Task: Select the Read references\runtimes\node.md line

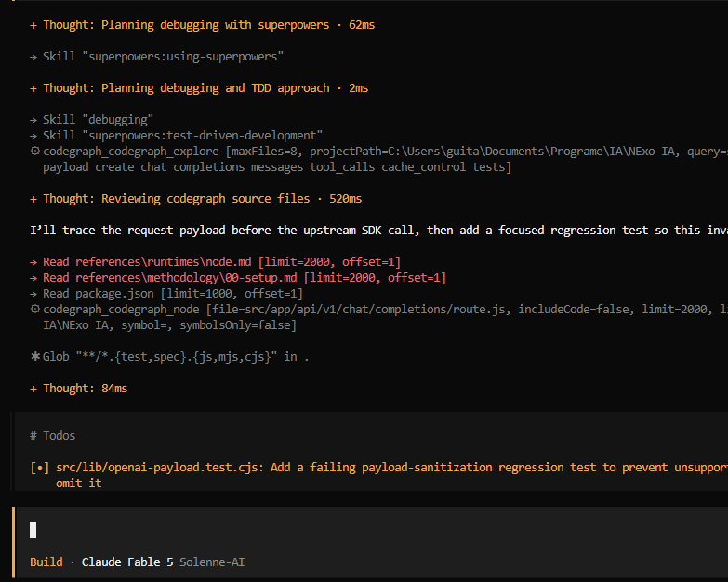Action: coord(215,262)
